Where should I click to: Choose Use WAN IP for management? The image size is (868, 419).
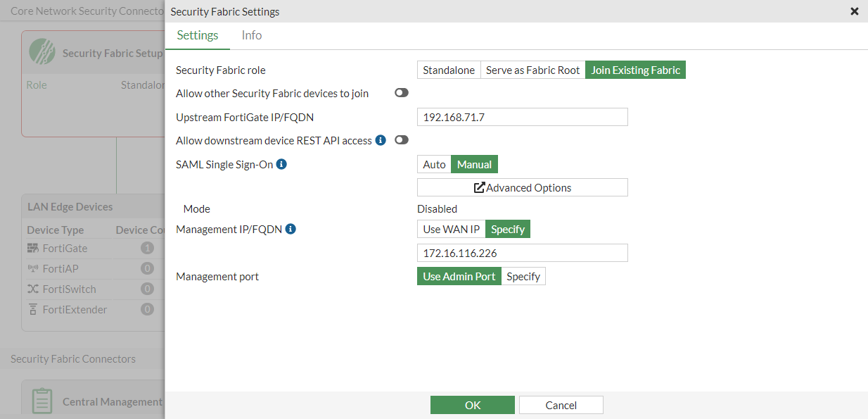[x=451, y=229]
